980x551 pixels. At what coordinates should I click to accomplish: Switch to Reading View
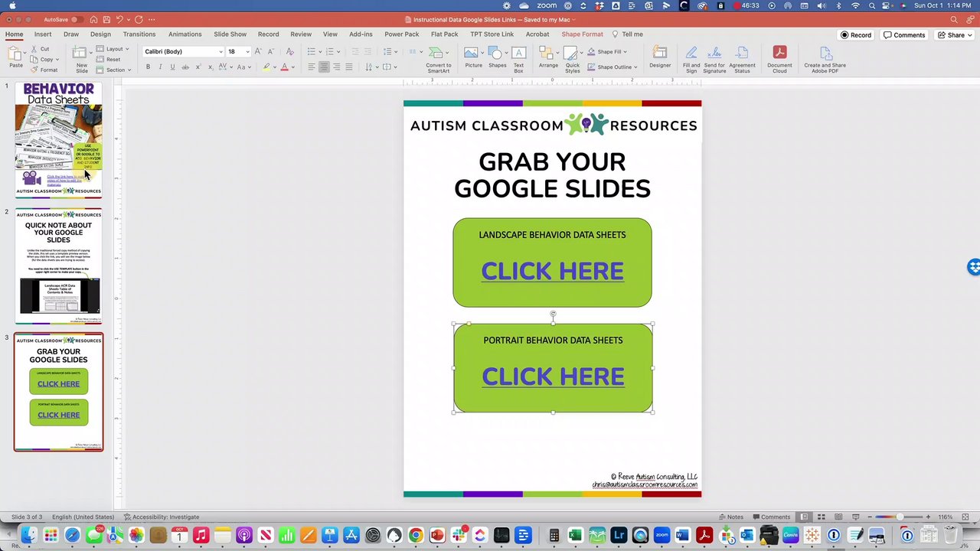[837, 517]
